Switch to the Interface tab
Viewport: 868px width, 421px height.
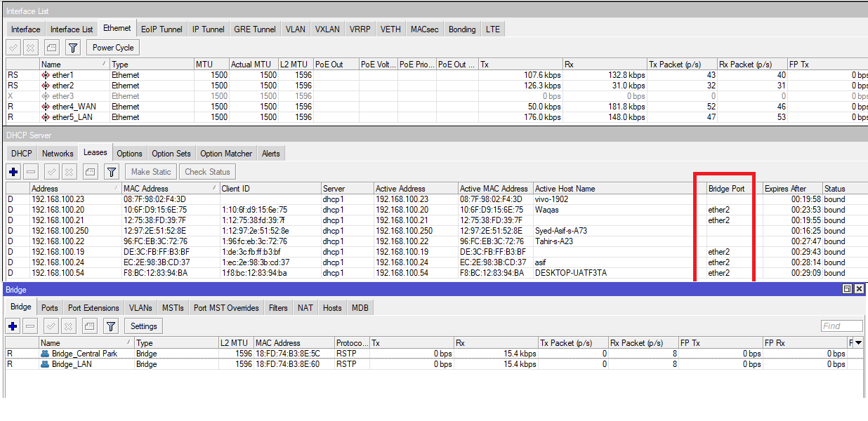point(26,29)
